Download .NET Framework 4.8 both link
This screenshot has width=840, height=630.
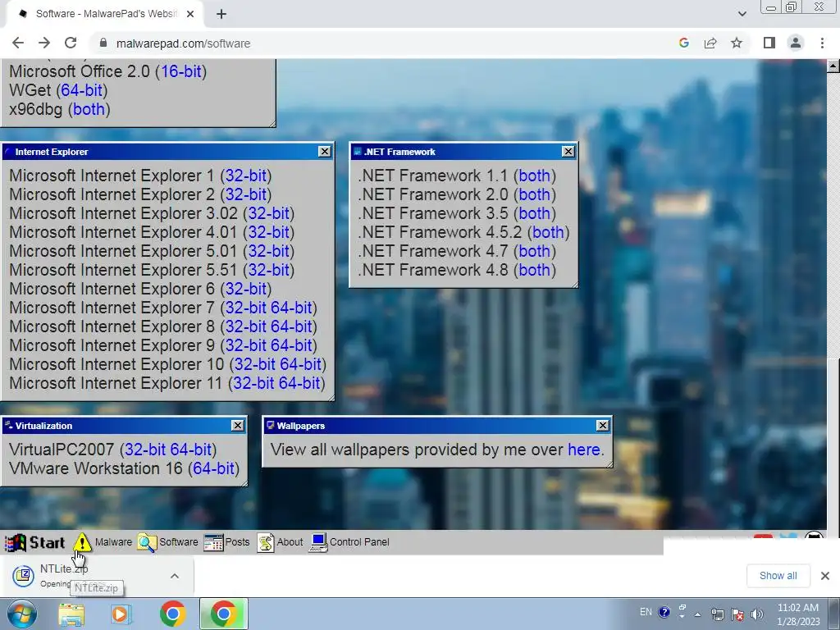pyautogui.click(x=534, y=270)
